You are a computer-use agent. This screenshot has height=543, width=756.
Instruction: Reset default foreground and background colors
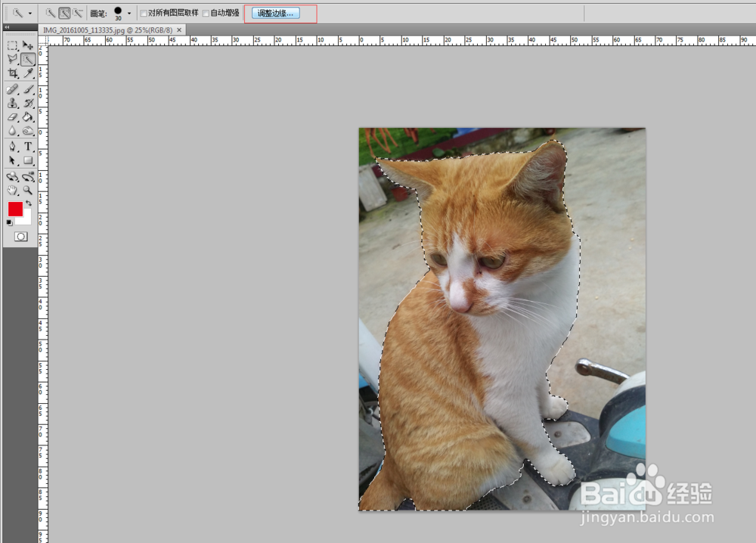click(x=9, y=222)
